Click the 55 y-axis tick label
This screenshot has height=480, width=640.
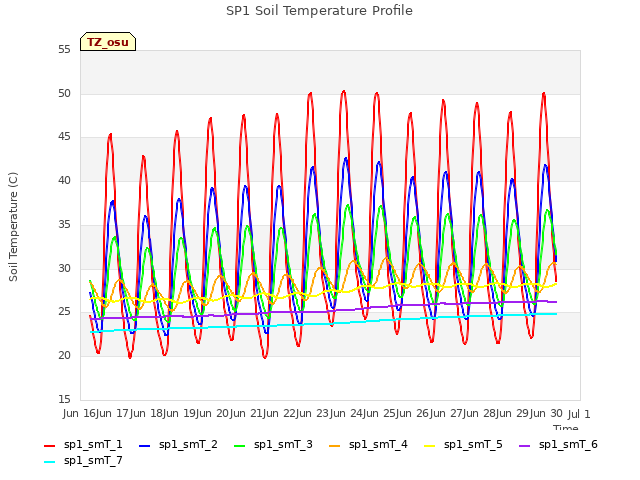(64, 50)
